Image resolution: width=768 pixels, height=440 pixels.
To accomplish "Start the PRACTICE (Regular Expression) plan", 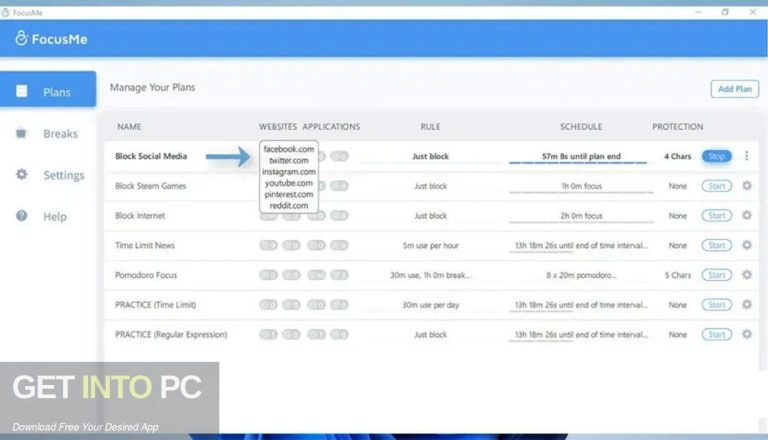I will tap(717, 335).
